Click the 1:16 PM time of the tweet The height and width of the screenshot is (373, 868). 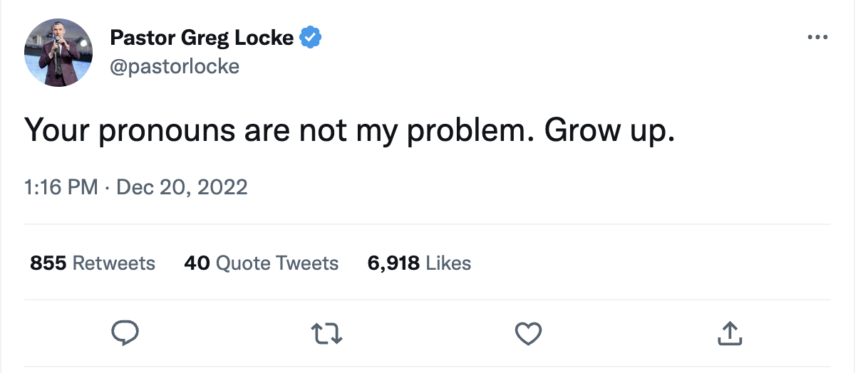coord(61,187)
